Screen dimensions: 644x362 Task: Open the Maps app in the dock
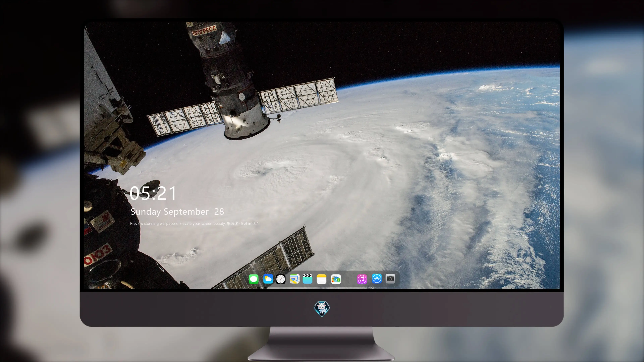click(294, 279)
